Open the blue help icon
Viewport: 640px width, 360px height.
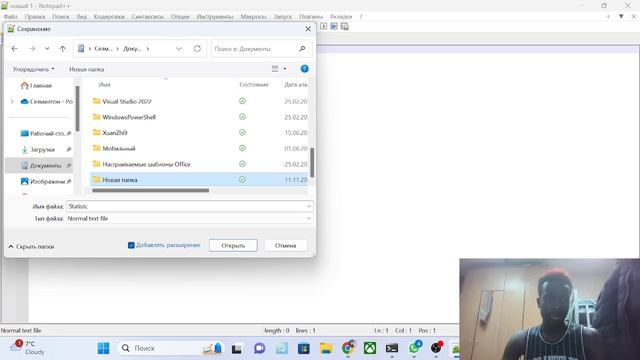click(x=304, y=69)
